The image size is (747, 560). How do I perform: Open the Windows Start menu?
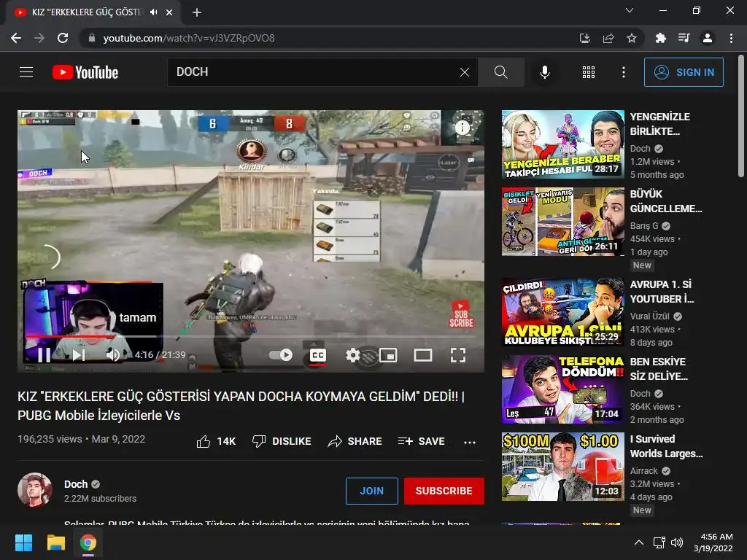[23, 542]
